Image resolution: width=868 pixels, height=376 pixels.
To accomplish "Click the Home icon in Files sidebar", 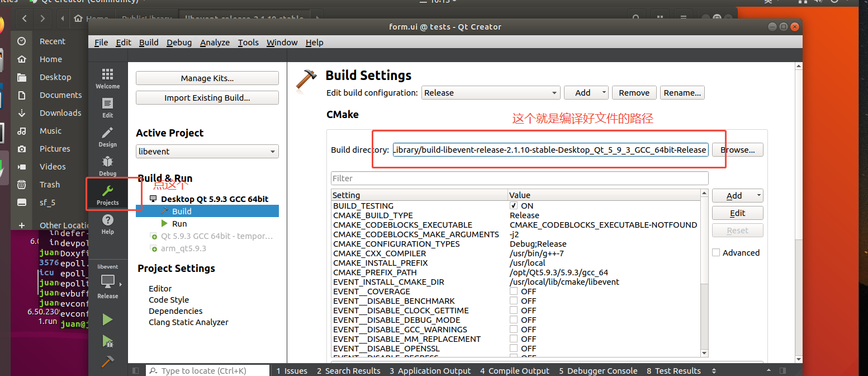I will [22, 59].
